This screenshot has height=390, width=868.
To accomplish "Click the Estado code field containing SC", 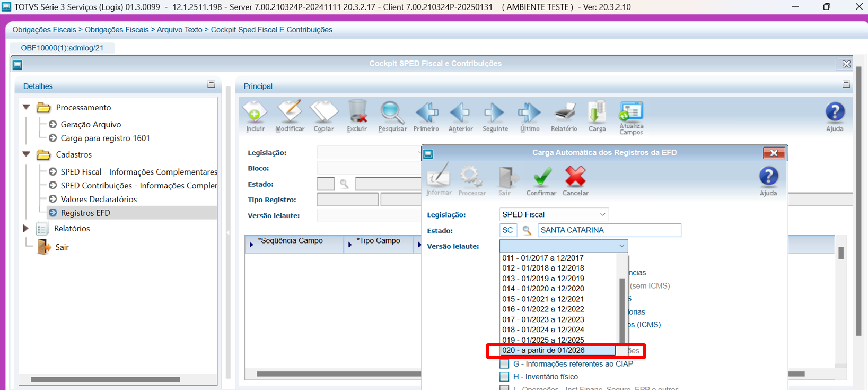I will tap(508, 230).
